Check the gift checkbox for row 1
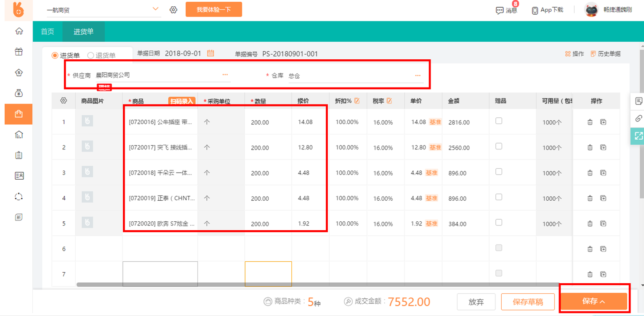The height and width of the screenshot is (316, 644). pos(499,121)
